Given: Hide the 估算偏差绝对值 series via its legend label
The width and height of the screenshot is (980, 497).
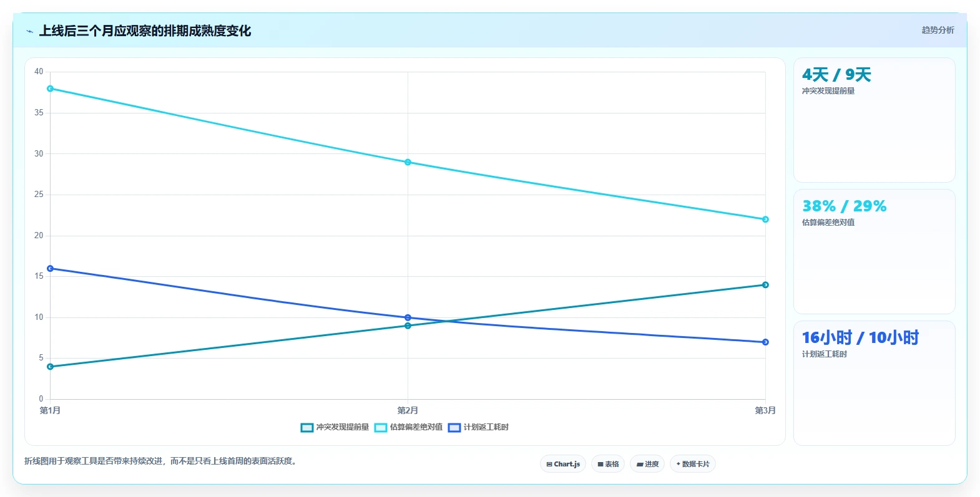Looking at the screenshot, I should click(x=416, y=427).
